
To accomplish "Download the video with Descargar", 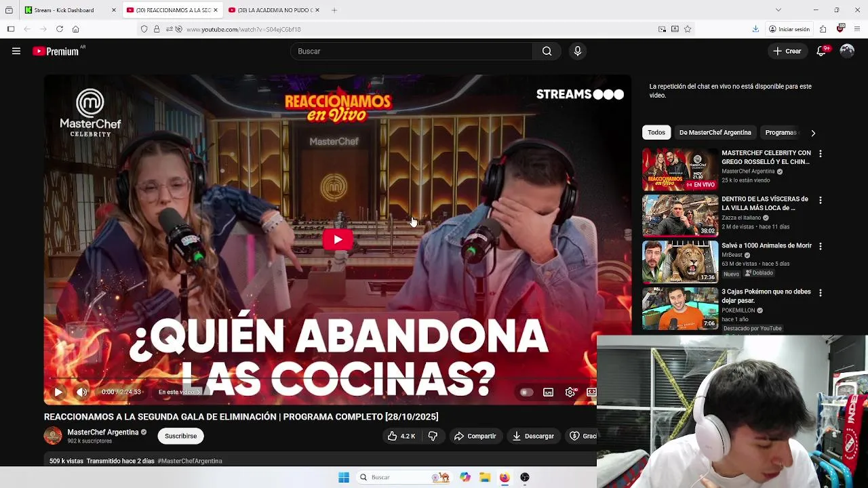I will (x=533, y=436).
